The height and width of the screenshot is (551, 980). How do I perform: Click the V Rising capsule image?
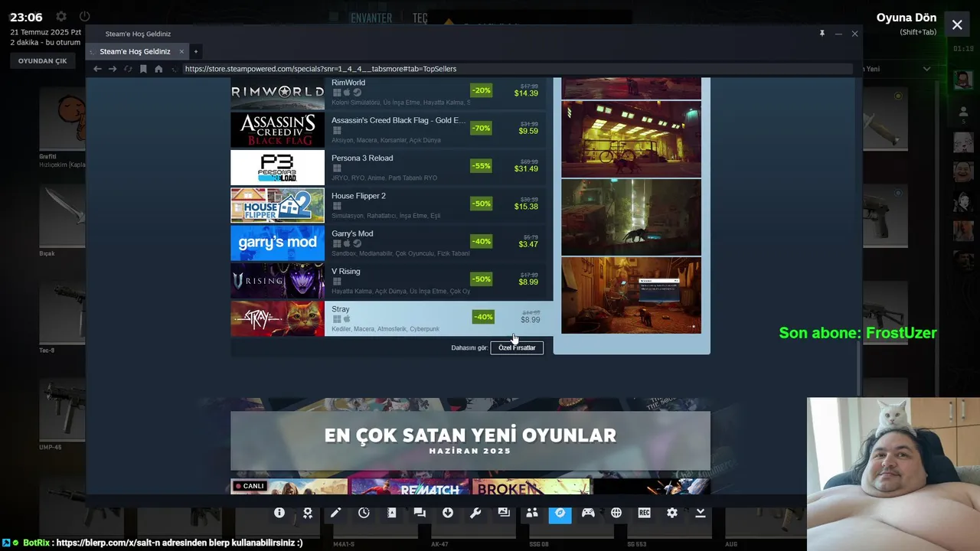click(277, 280)
